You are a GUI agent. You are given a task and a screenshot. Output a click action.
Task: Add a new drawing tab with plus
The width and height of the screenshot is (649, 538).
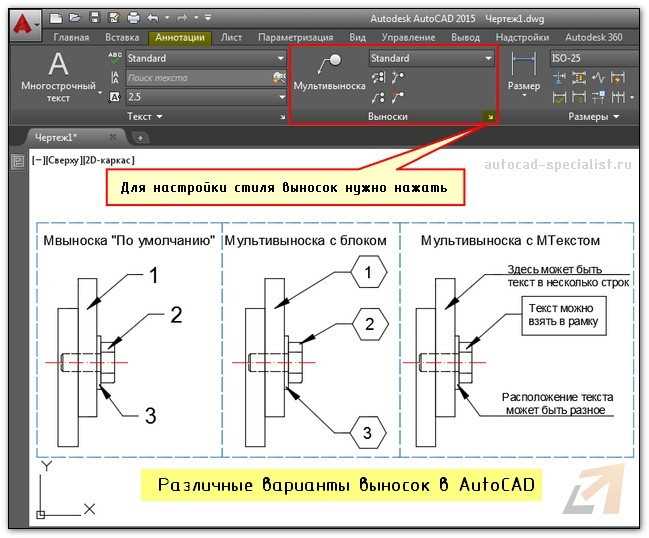(140, 138)
